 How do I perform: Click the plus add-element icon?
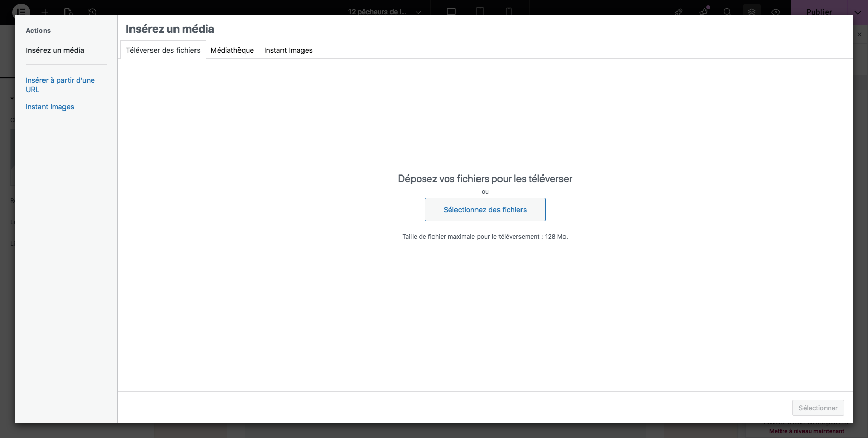(45, 12)
